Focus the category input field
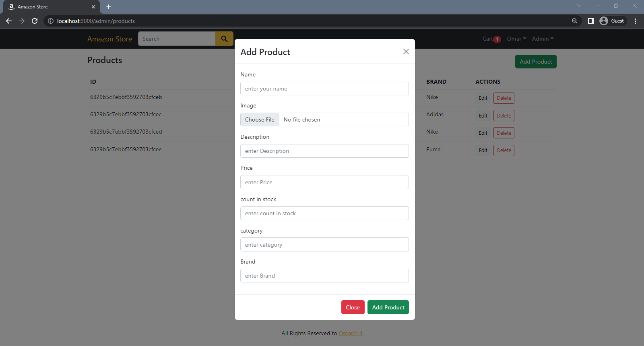Image resolution: width=644 pixels, height=346 pixels. click(324, 244)
